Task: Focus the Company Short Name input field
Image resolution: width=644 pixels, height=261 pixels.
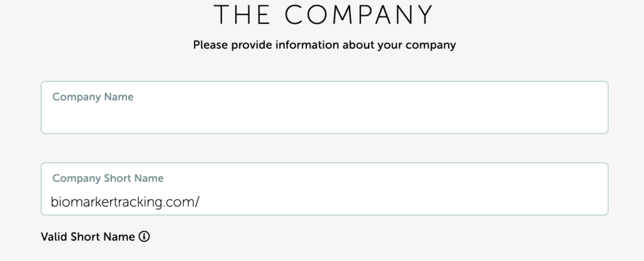Action: click(402, 201)
